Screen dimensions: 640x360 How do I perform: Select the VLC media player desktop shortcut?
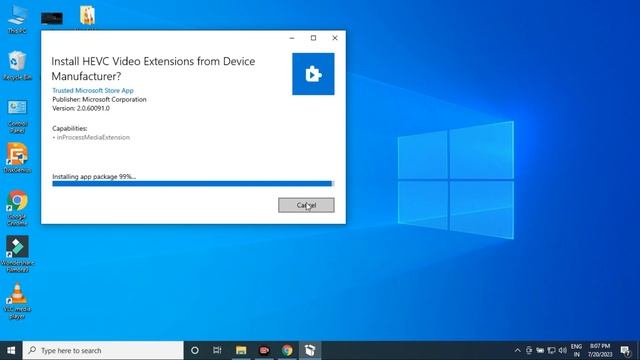coord(18,301)
